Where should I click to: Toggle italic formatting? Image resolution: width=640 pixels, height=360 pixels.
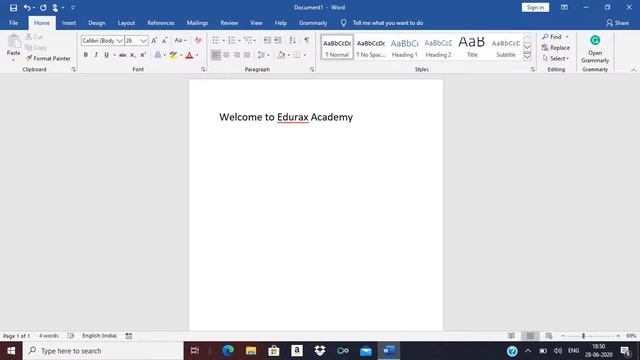point(96,55)
